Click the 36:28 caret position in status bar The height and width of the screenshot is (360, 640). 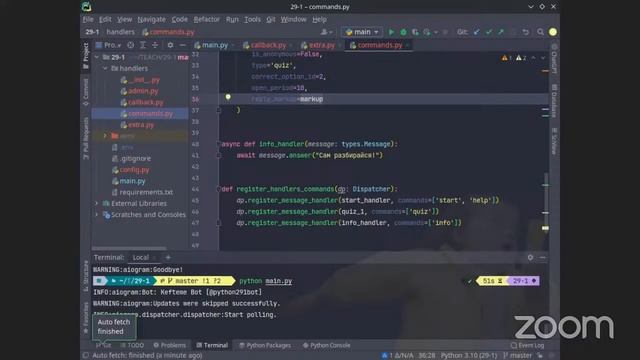click(427, 356)
